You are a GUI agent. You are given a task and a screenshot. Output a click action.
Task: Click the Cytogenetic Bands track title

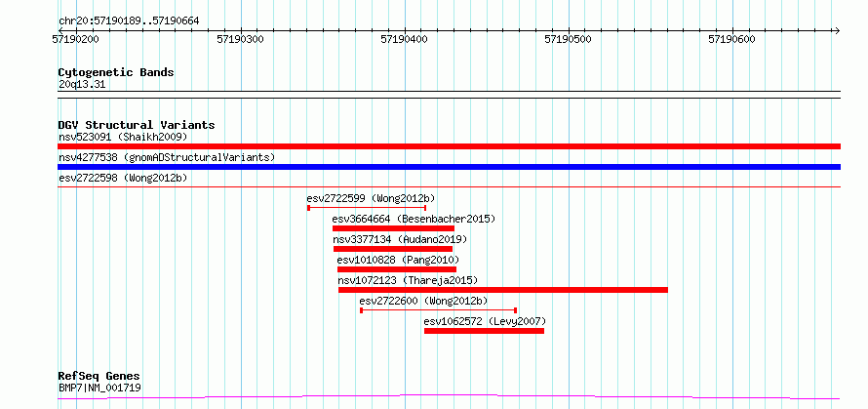point(116,72)
